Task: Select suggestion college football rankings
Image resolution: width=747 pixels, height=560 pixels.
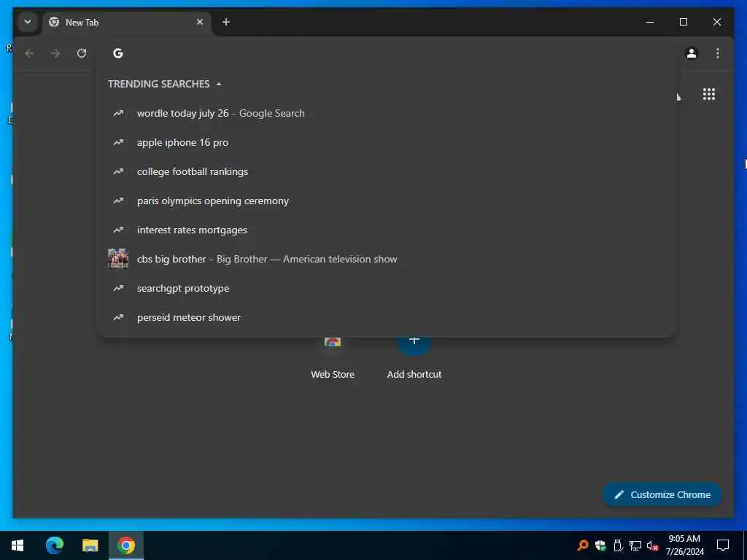Action: [x=387, y=171]
